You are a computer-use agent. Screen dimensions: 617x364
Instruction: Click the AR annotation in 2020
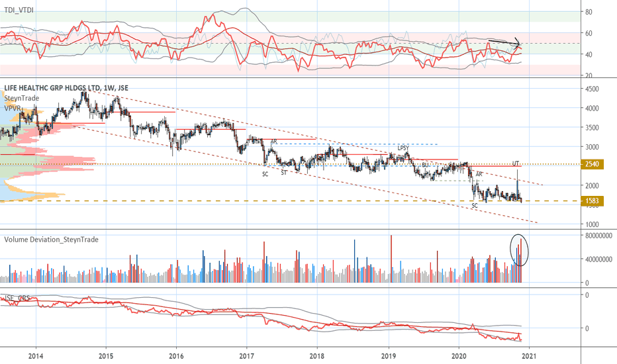[479, 174]
